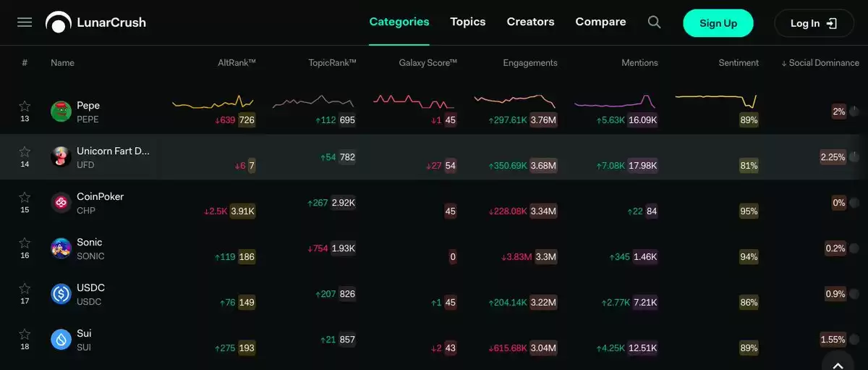The height and width of the screenshot is (370, 868).
Task: Sort by Engagements column
Action: [x=530, y=63]
